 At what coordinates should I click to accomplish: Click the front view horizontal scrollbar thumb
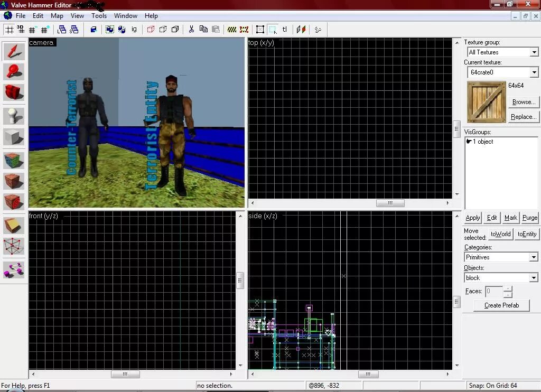[125, 374]
